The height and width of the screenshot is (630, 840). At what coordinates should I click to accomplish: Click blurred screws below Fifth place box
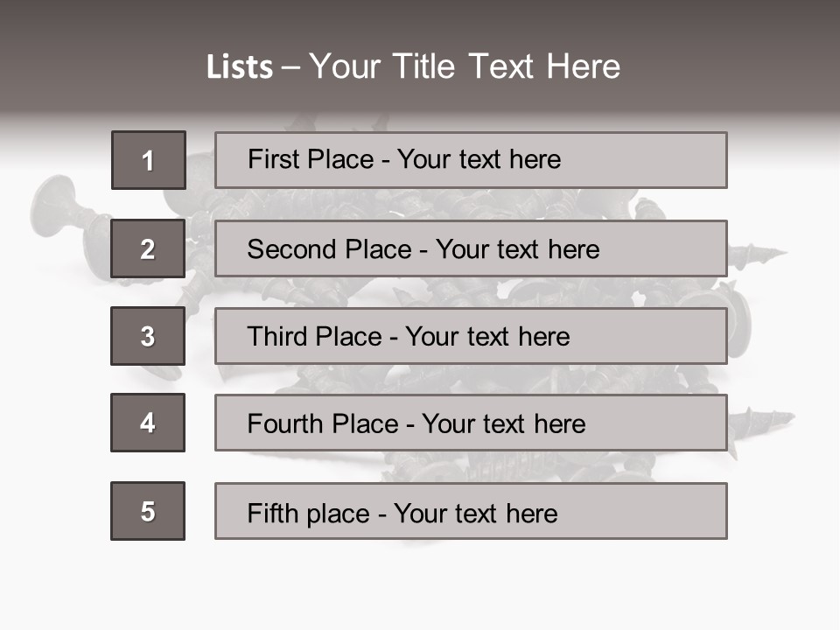(472, 549)
